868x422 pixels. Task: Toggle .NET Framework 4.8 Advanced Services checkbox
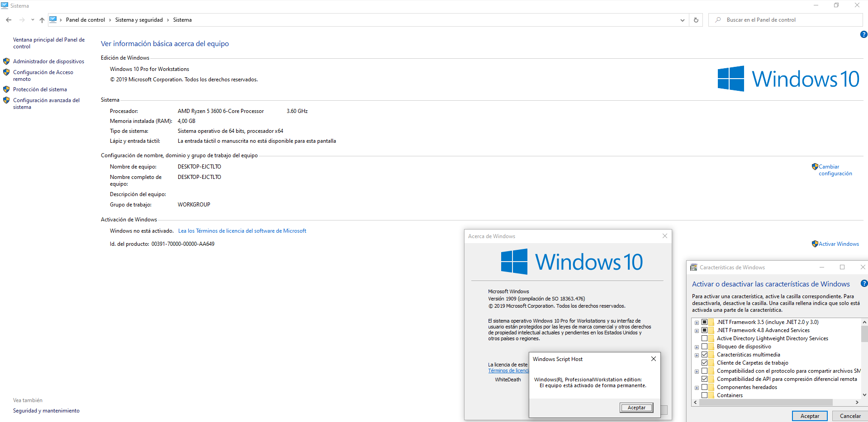coord(704,330)
